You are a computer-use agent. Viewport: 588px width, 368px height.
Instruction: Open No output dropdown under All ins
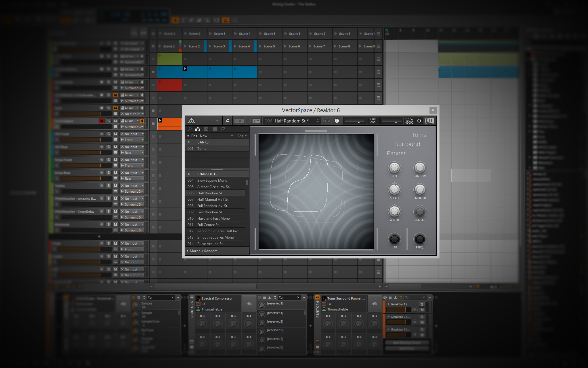point(132,114)
